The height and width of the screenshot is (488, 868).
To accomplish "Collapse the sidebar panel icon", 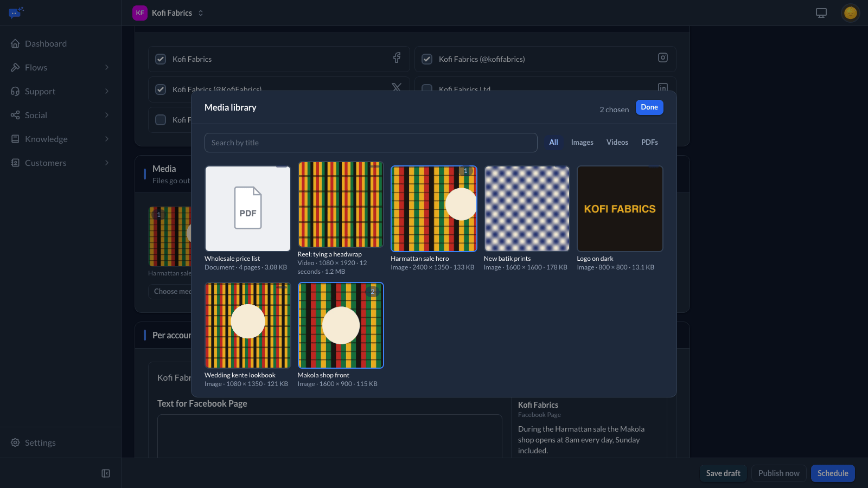I will (106, 473).
